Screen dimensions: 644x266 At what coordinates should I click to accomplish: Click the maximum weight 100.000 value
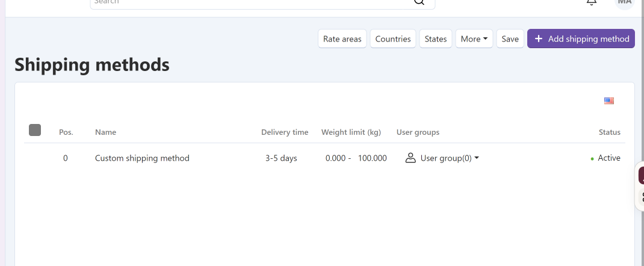click(372, 158)
